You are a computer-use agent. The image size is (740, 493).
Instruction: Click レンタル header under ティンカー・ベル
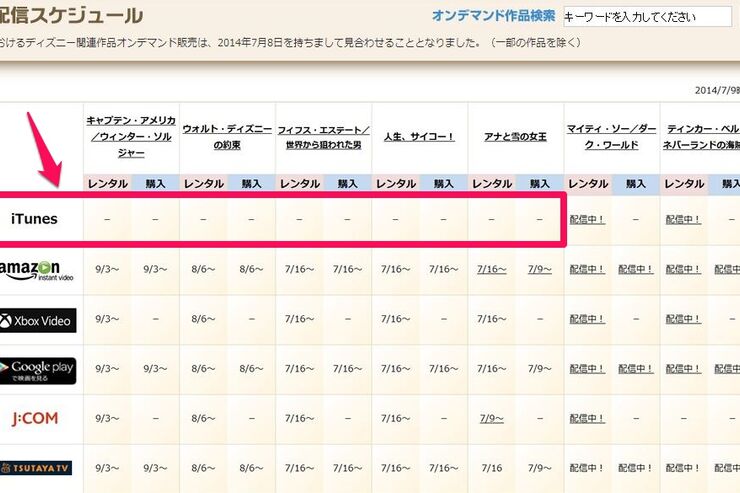(x=684, y=184)
